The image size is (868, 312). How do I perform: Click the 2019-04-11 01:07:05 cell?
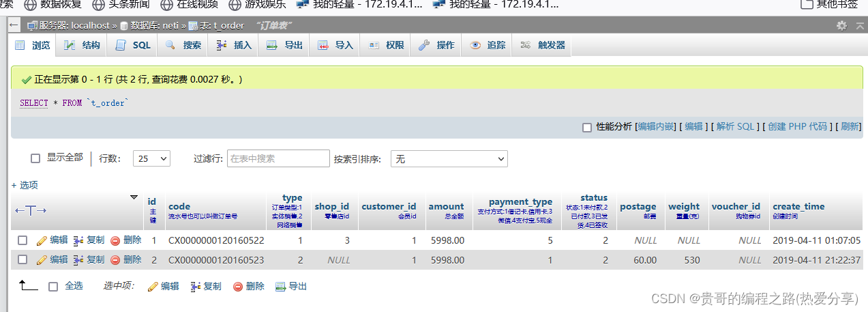(816, 241)
